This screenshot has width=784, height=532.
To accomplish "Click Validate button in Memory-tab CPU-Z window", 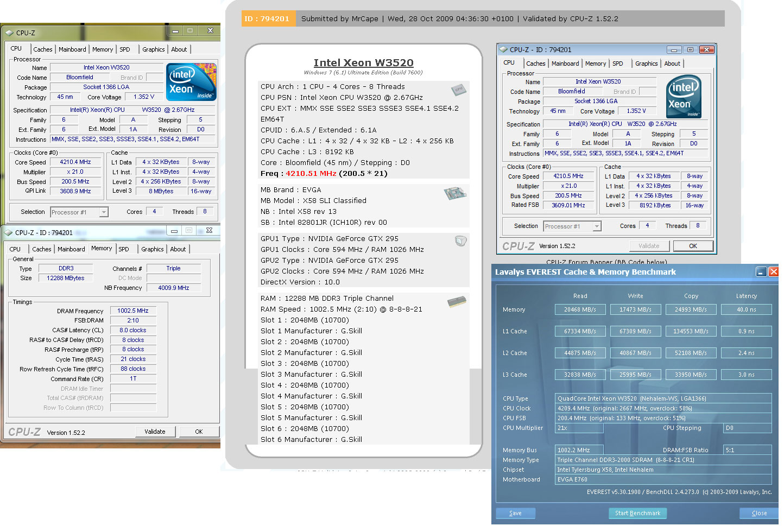I will 155,432.
